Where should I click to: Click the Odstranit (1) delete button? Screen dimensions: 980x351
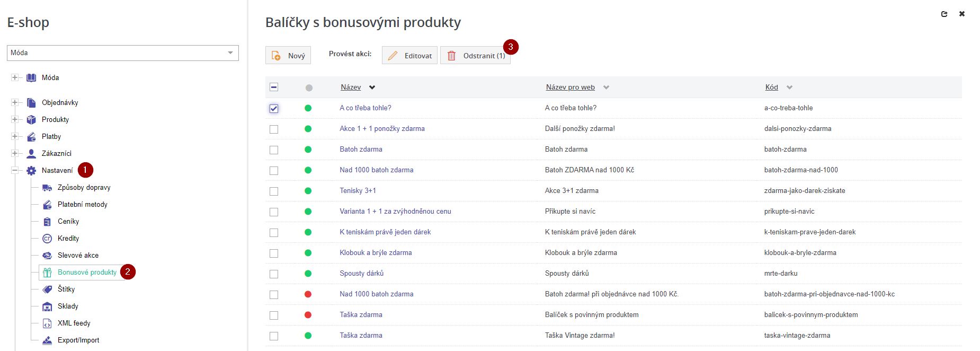click(x=475, y=56)
